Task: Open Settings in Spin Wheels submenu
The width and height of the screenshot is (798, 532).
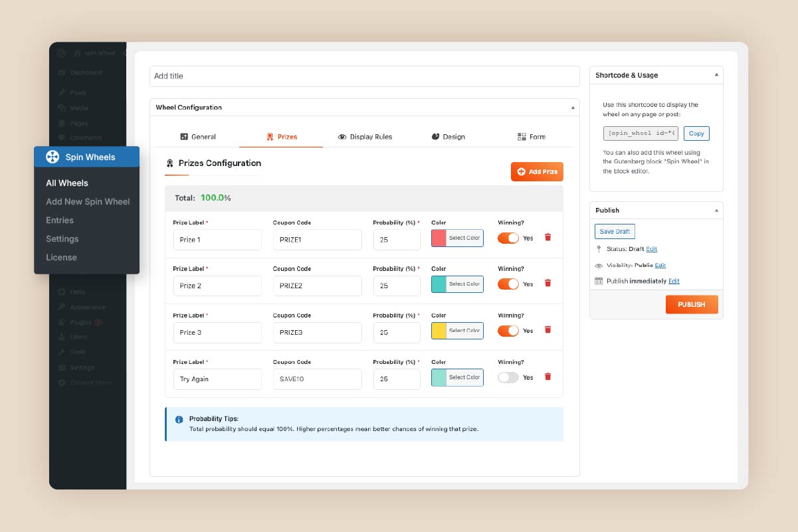Action: 62,239
